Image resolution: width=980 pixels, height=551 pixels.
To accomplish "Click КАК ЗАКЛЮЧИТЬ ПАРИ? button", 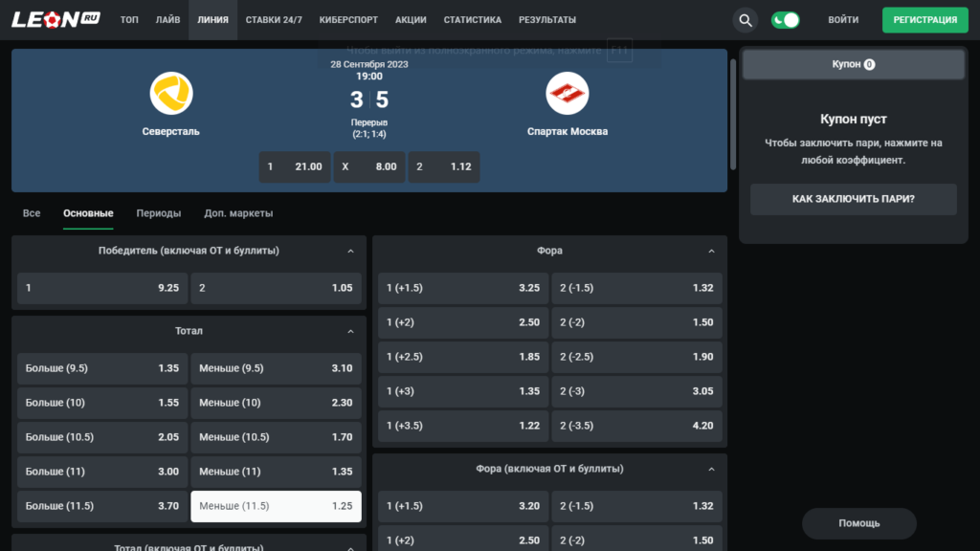I will (x=853, y=199).
